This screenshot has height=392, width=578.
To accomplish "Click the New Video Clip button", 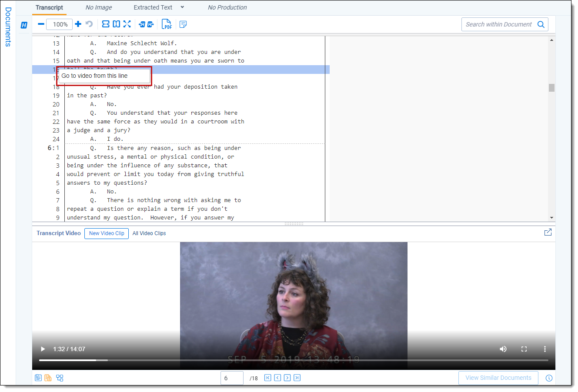I will click(107, 233).
